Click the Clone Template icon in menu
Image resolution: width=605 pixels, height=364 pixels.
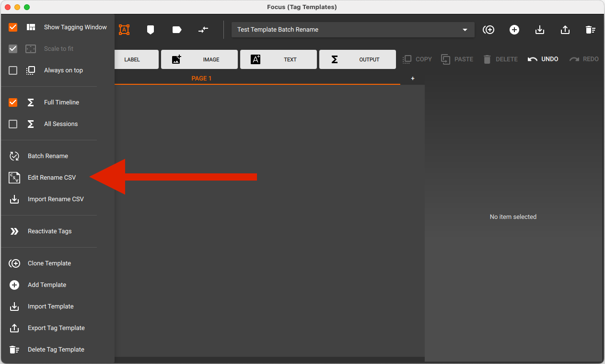(14, 263)
